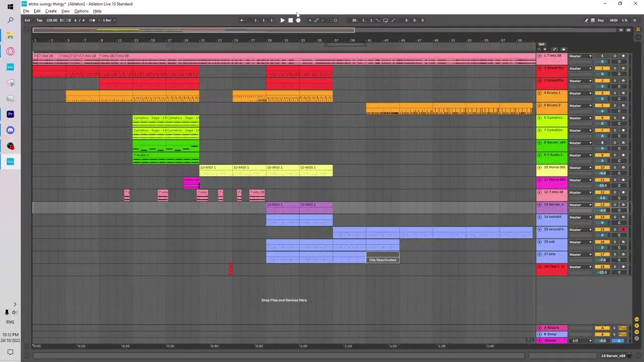Screen dimensions: 644x362
Task: Open output dropdown for 6 Cymatics
Action: point(581,118)
